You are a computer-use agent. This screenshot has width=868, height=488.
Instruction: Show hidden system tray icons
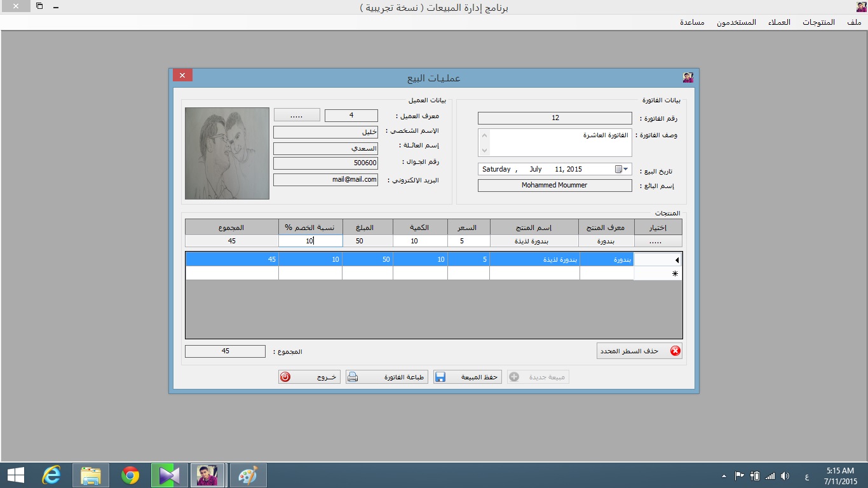coord(724,476)
